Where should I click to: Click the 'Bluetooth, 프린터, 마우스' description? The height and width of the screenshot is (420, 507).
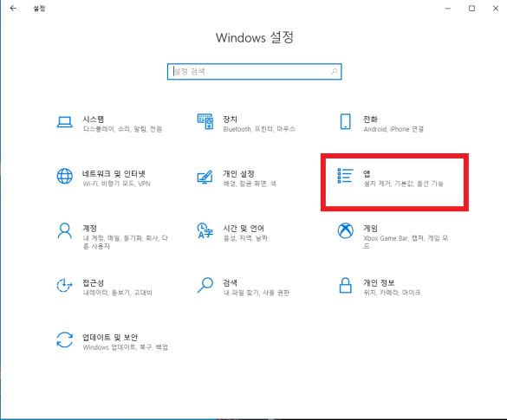pyautogui.click(x=259, y=129)
